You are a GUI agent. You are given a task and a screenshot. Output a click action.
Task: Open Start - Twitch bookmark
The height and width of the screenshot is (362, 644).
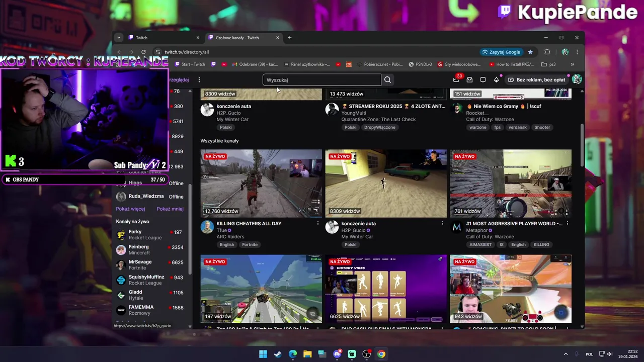[190, 64]
